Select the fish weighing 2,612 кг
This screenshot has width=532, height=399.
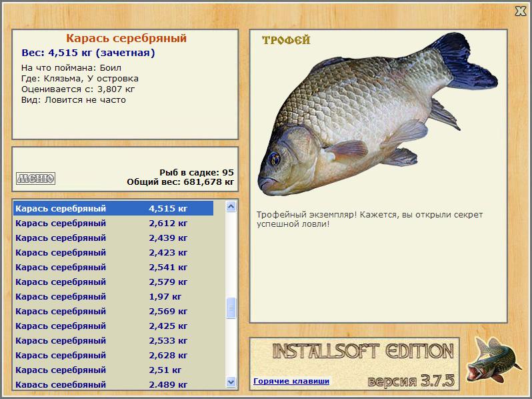pyautogui.click(x=113, y=223)
